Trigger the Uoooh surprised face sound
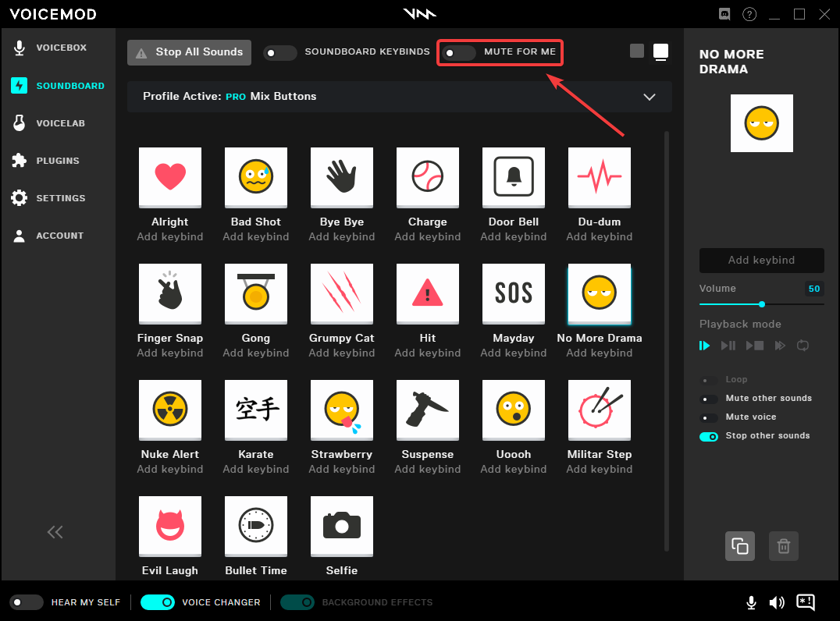 pyautogui.click(x=514, y=410)
